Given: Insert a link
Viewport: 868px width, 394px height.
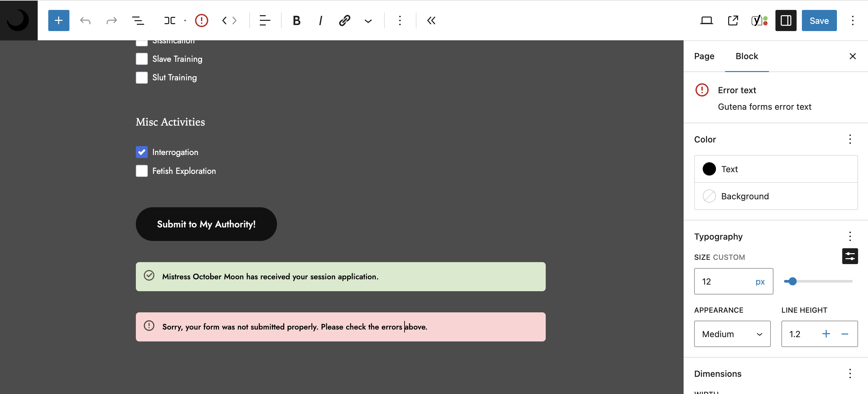Looking at the screenshot, I should click(344, 20).
